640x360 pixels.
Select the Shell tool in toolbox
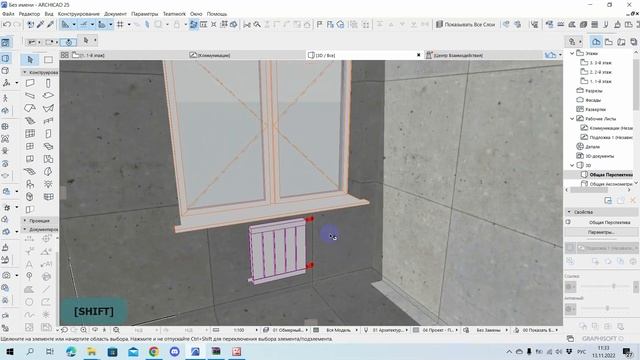(48, 108)
